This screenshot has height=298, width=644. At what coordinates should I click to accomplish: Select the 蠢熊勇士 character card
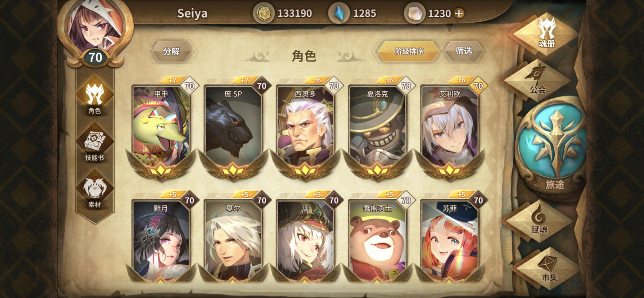click(x=377, y=238)
